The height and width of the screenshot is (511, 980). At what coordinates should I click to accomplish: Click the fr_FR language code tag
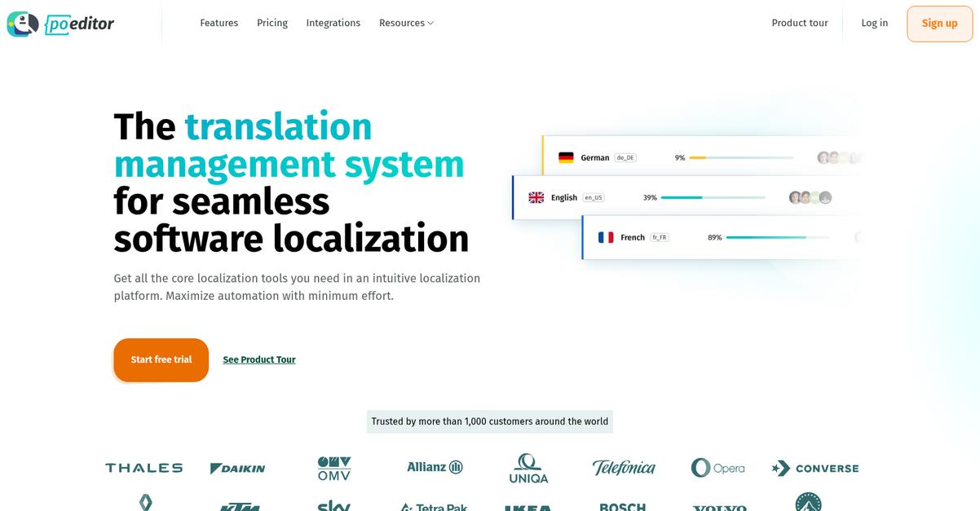pos(660,237)
